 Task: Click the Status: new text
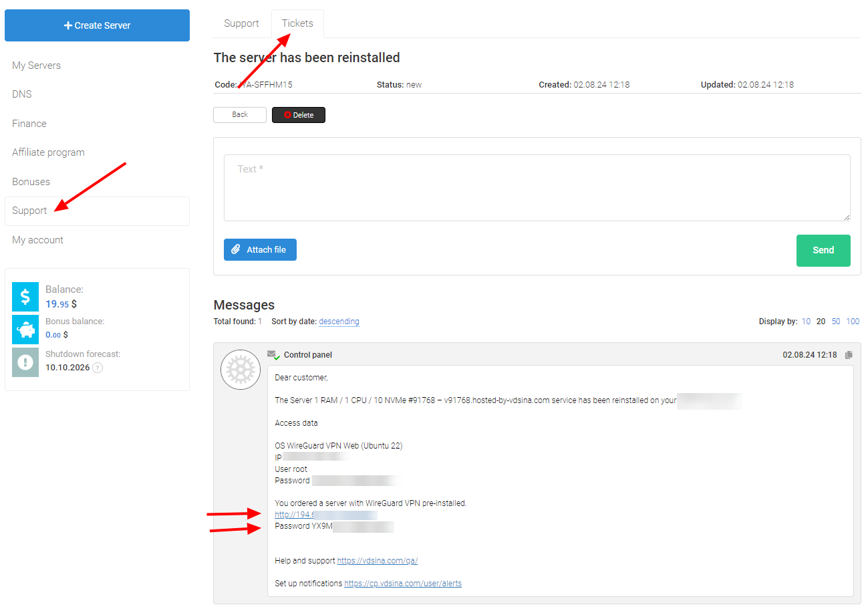399,85
